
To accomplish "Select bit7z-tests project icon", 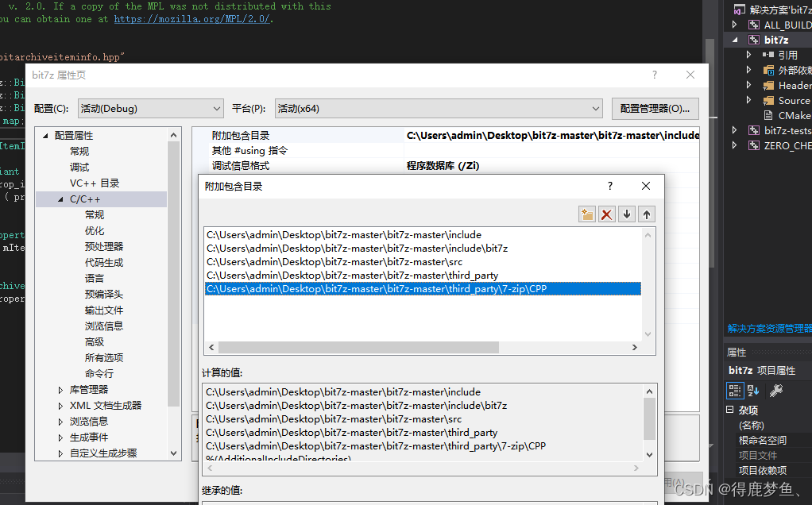I will pos(754,130).
